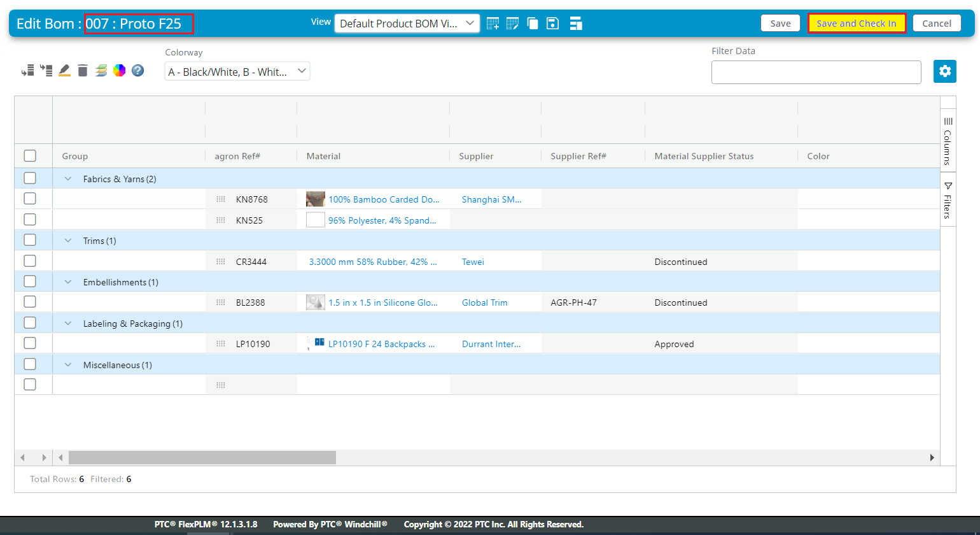Click the highlighter marker icon

point(64,70)
